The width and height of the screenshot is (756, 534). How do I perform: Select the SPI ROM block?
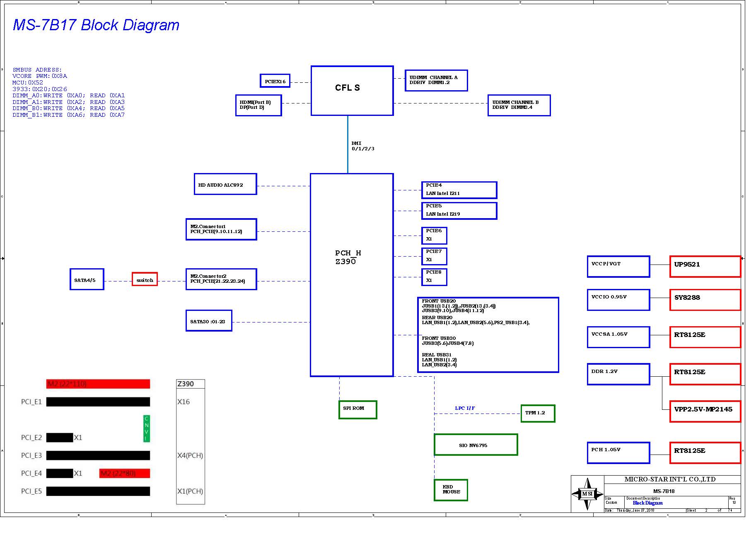(357, 410)
